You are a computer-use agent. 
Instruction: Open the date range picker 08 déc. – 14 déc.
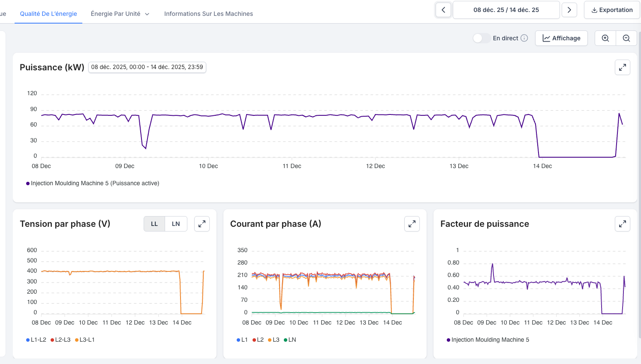(506, 10)
